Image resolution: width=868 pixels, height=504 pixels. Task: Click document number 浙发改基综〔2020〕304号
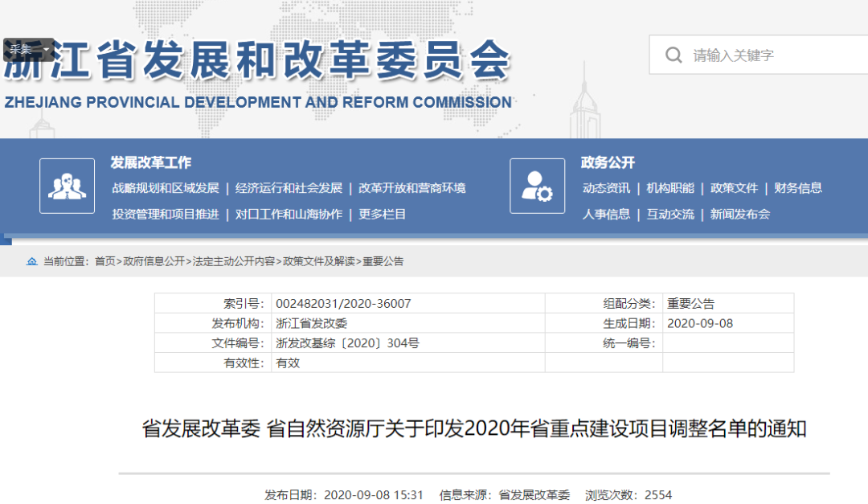347,343
